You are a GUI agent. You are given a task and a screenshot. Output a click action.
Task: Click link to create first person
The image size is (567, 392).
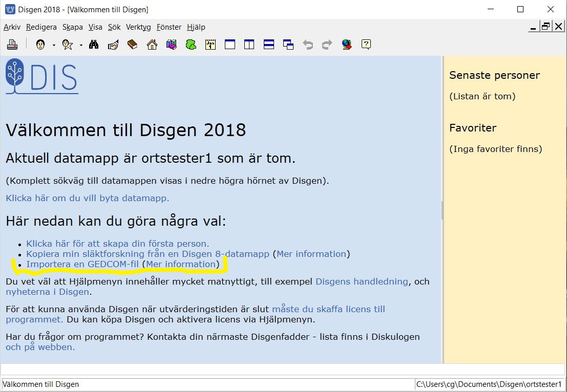(x=117, y=244)
